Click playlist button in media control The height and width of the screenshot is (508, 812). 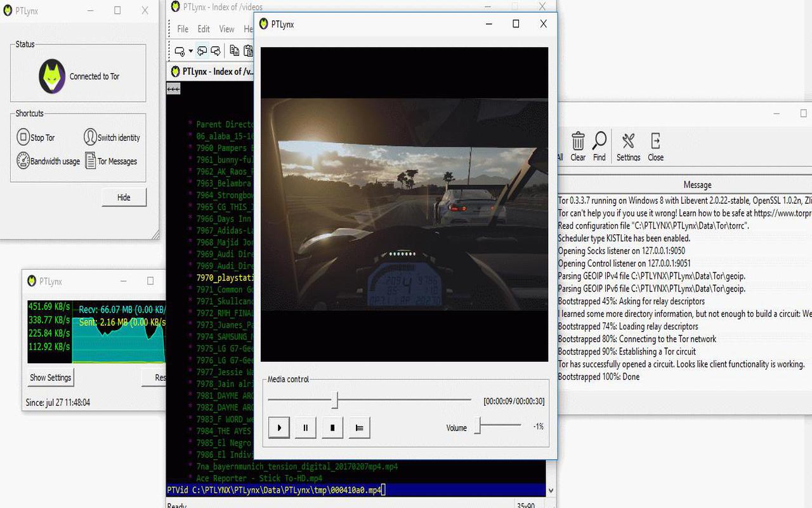tap(359, 427)
